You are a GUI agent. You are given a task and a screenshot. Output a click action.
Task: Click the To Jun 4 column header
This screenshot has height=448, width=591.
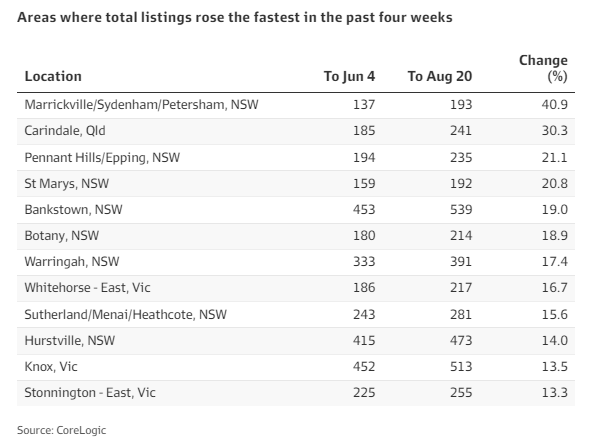click(349, 76)
